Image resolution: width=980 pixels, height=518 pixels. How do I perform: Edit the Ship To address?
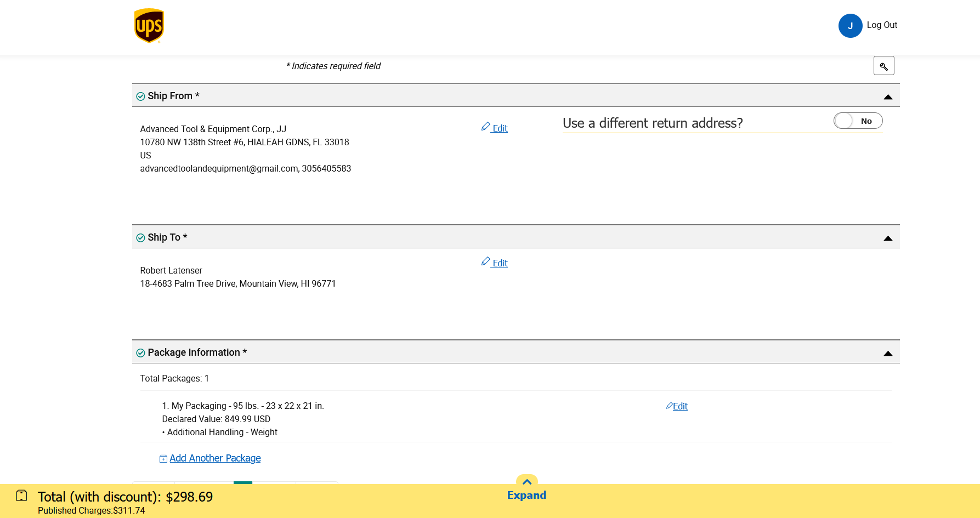coord(495,263)
